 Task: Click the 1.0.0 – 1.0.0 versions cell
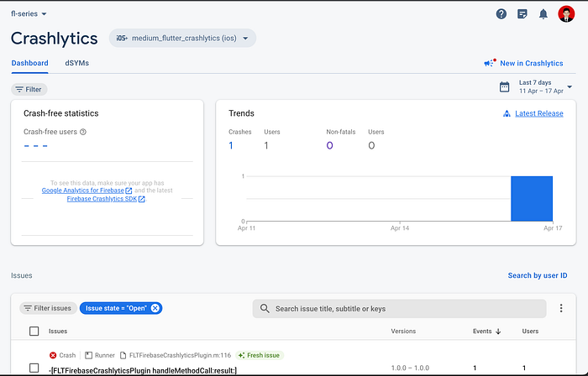click(x=410, y=368)
